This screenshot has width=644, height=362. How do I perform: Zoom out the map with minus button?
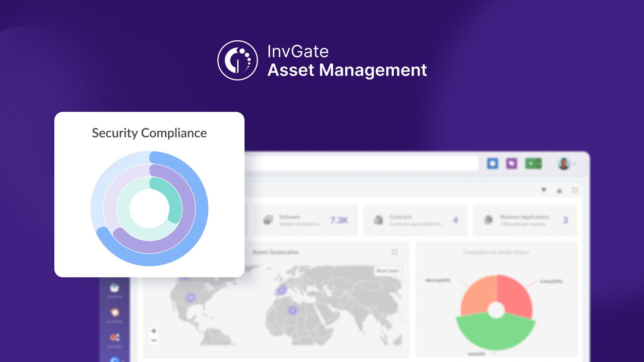click(154, 341)
